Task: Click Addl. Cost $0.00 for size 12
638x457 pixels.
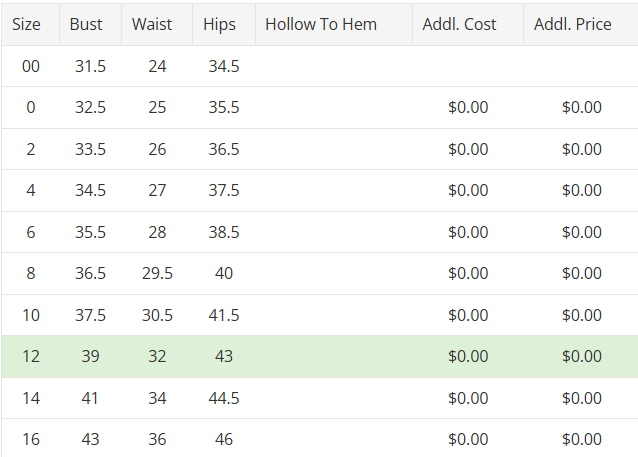Action: click(468, 356)
